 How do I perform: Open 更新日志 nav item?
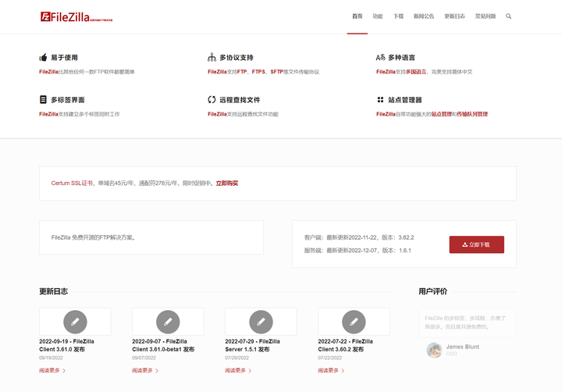click(x=454, y=16)
